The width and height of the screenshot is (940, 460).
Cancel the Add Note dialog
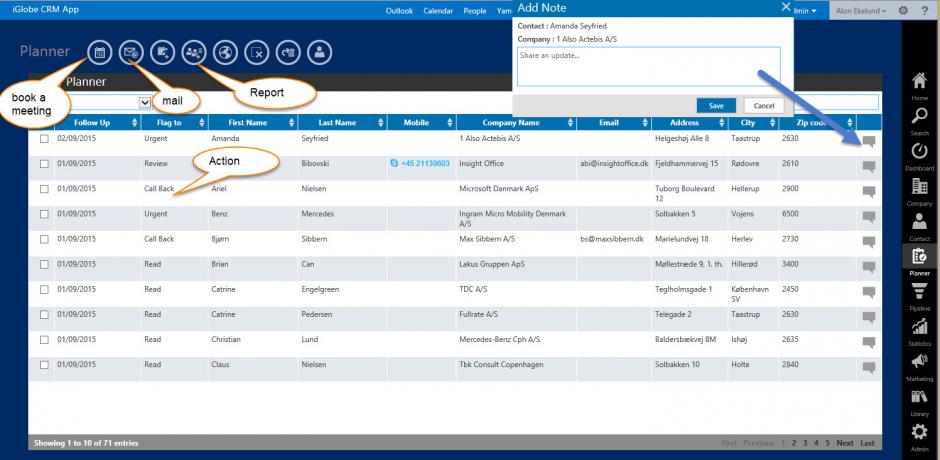764,106
